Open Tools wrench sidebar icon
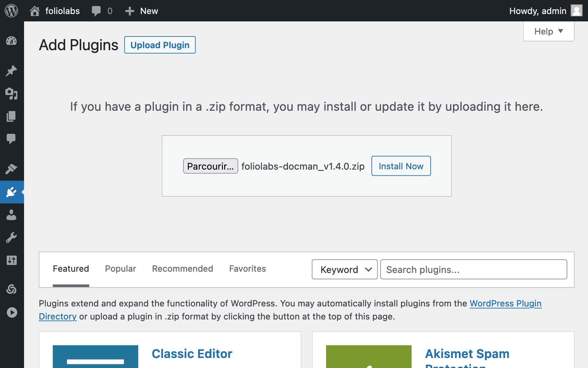This screenshot has width=588, height=368. [x=11, y=238]
